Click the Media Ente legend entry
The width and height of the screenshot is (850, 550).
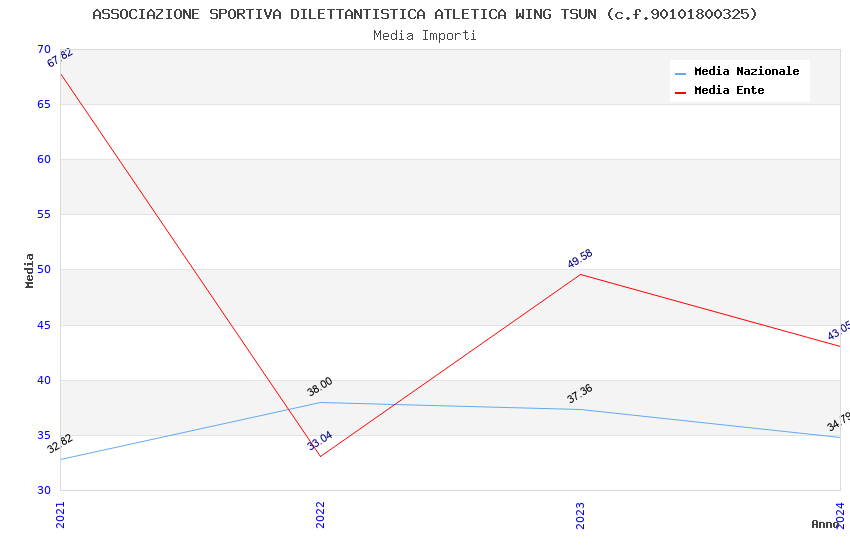point(729,91)
